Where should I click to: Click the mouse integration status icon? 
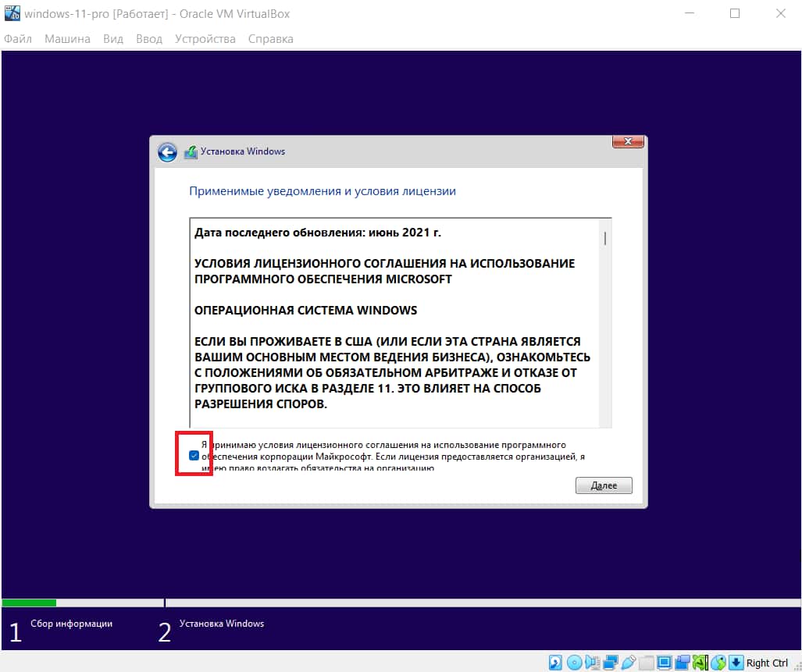(718, 663)
